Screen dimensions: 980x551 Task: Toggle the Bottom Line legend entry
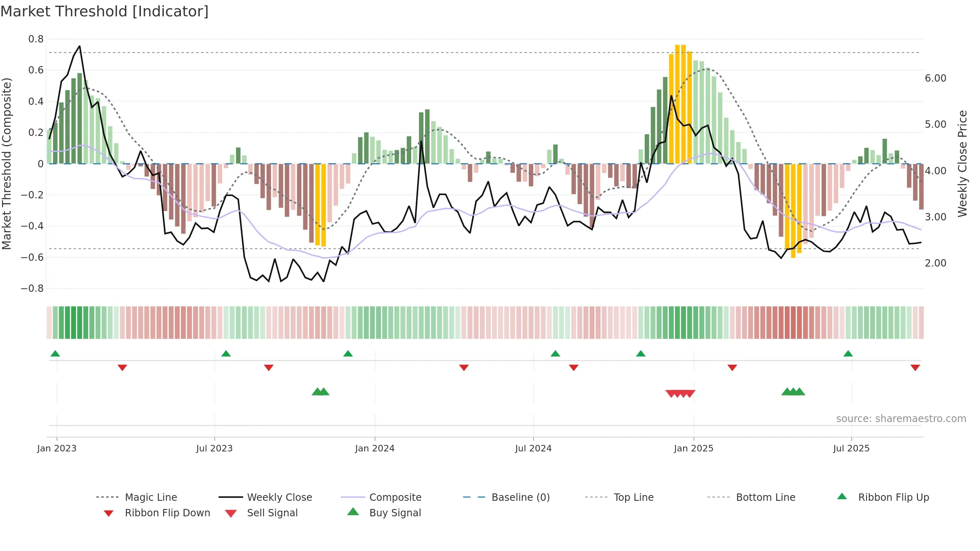[751, 497]
